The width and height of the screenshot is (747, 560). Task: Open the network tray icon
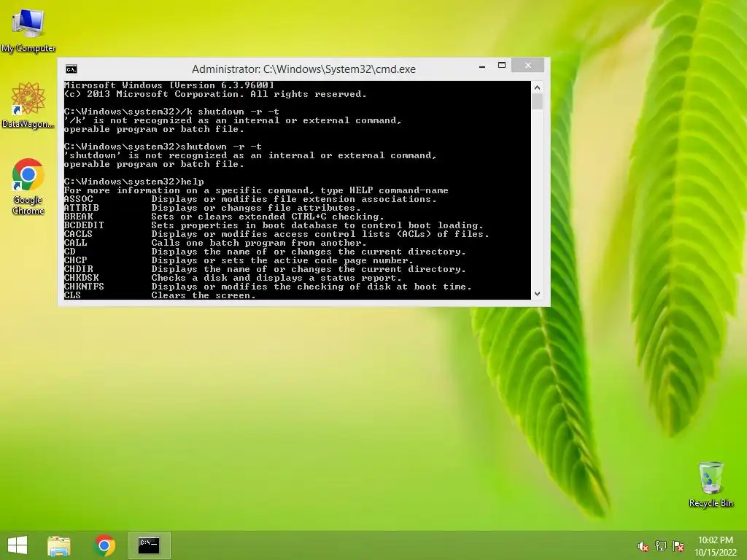661,546
